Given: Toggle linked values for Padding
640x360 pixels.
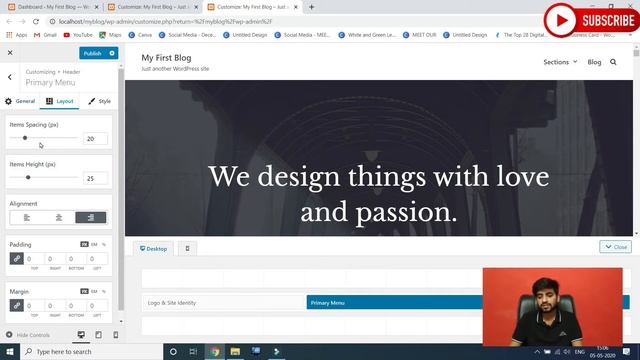Looking at the screenshot, I should (17, 258).
